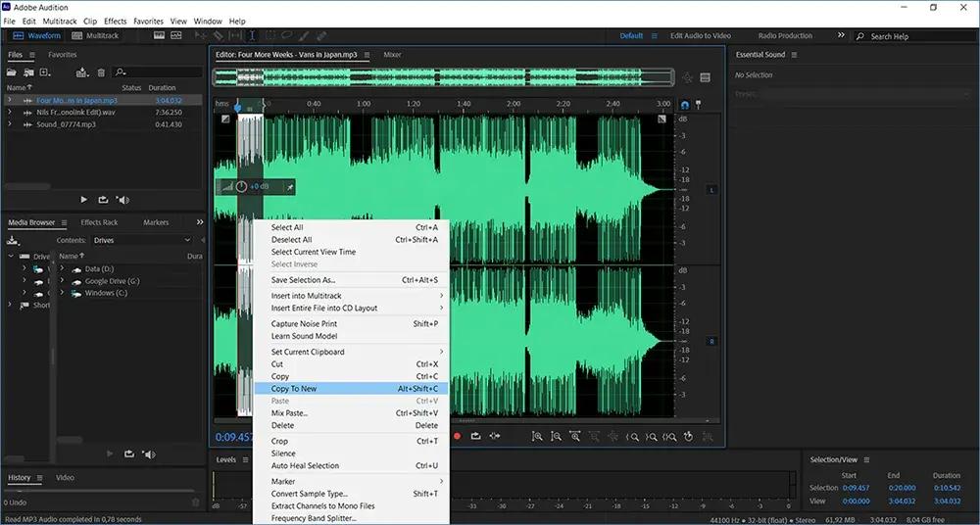The height and width of the screenshot is (525, 980).
Task: Toggle Auto-Play speaker icon in Files panel
Action: (x=123, y=200)
